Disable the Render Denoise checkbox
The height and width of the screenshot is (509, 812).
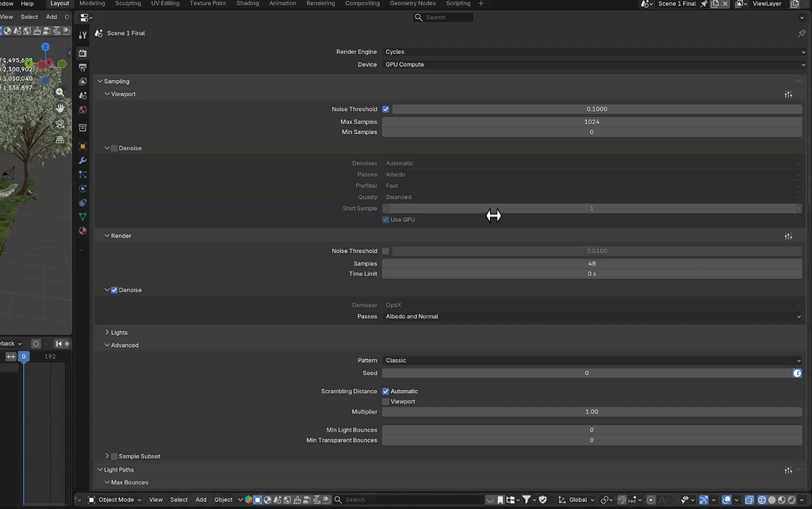(x=114, y=290)
